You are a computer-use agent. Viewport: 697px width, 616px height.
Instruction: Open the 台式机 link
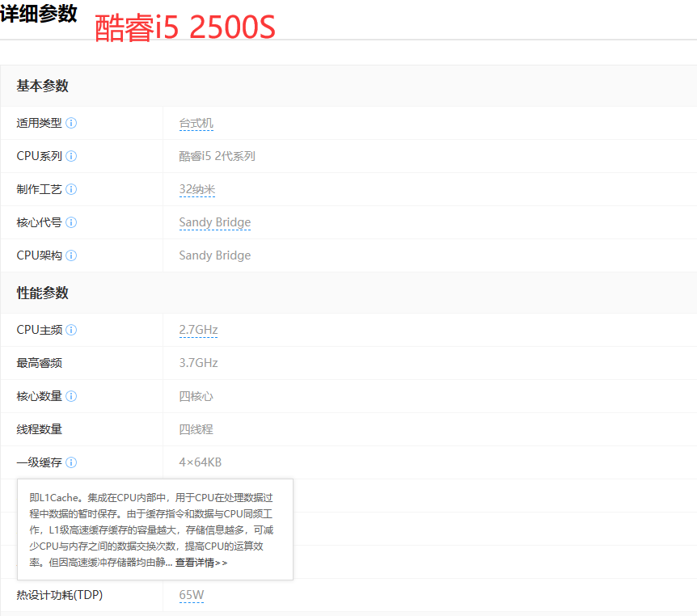coord(196,123)
